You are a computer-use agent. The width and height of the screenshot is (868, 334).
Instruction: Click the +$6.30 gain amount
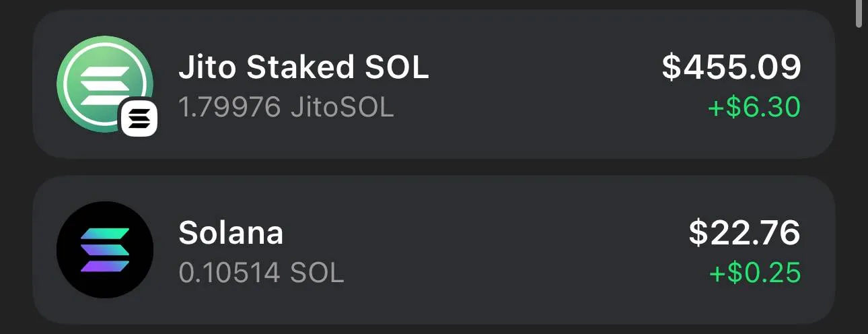(x=754, y=107)
